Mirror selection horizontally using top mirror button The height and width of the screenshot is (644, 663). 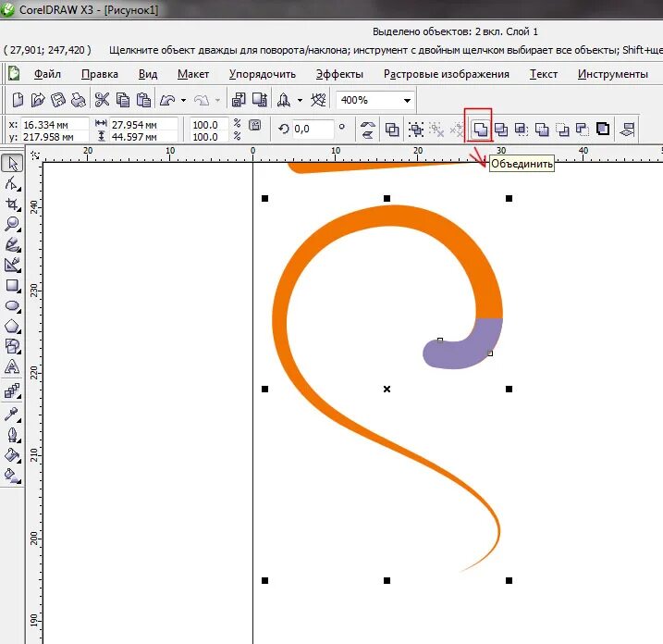click(x=368, y=124)
